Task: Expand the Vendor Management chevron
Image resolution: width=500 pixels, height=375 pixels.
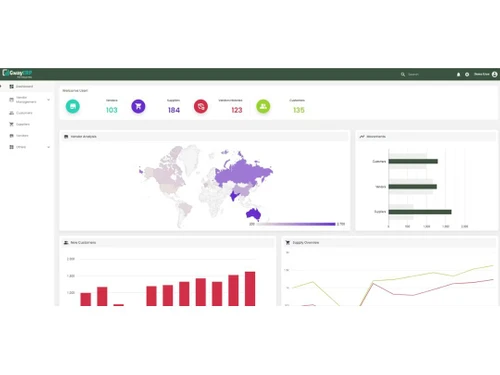Action: [49, 100]
